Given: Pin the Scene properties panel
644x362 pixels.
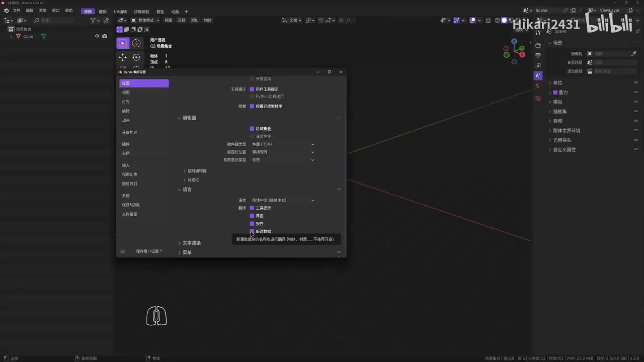Looking at the screenshot, I should coord(637,31).
